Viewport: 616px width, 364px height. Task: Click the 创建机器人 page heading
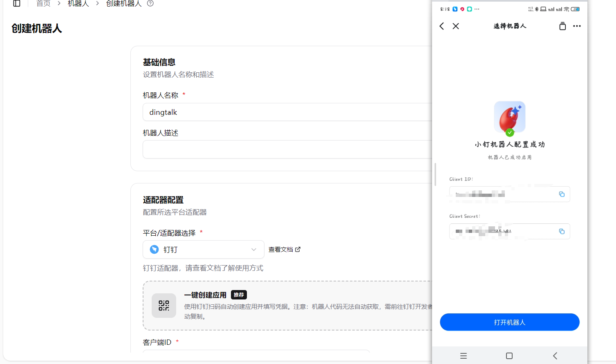[x=37, y=29]
